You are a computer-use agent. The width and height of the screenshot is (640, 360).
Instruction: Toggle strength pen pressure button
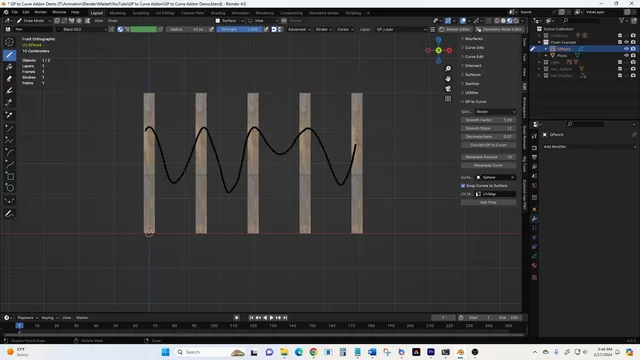[x=266, y=29]
